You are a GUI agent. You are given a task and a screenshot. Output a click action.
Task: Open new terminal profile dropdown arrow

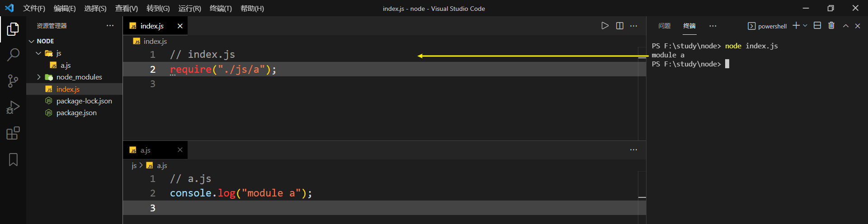coord(805,26)
